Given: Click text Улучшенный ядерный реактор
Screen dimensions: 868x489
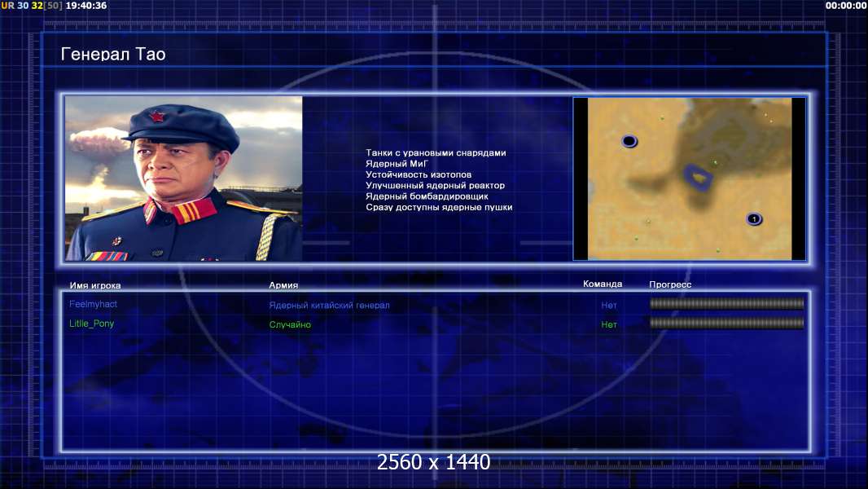Looking at the screenshot, I should (x=435, y=186).
